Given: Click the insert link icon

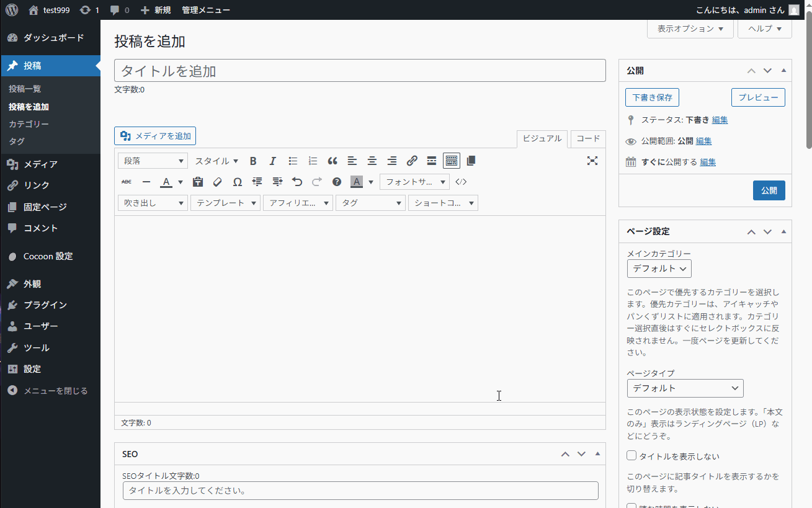Looking at the screenshot, I should pyautogui.click(x=412, y=161).
